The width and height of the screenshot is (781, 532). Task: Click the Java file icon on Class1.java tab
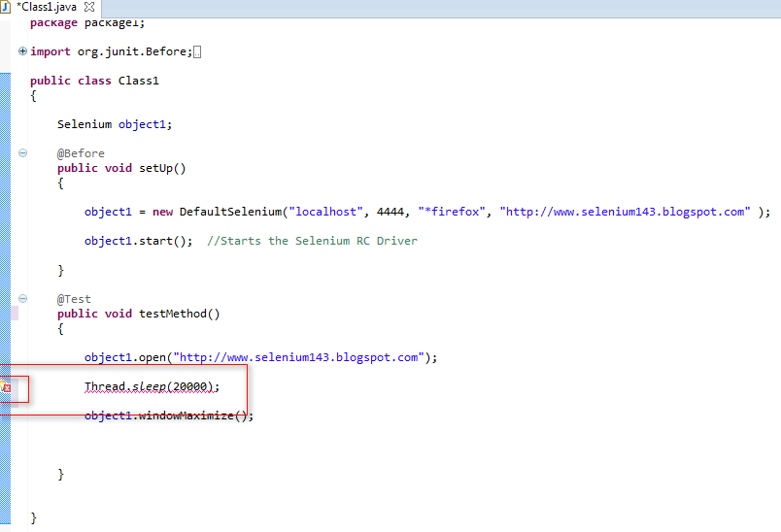click(x=6, y=7)
